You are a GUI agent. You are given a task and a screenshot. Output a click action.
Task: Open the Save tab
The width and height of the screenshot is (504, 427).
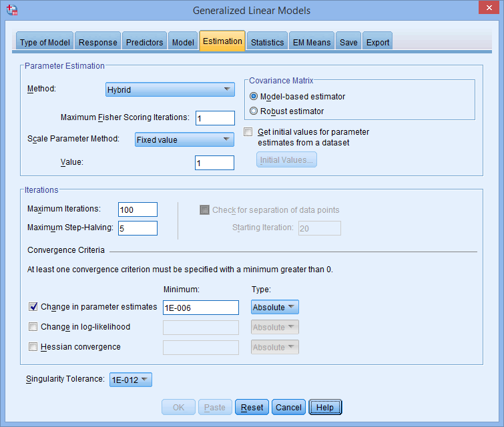[x=348, y=42]
